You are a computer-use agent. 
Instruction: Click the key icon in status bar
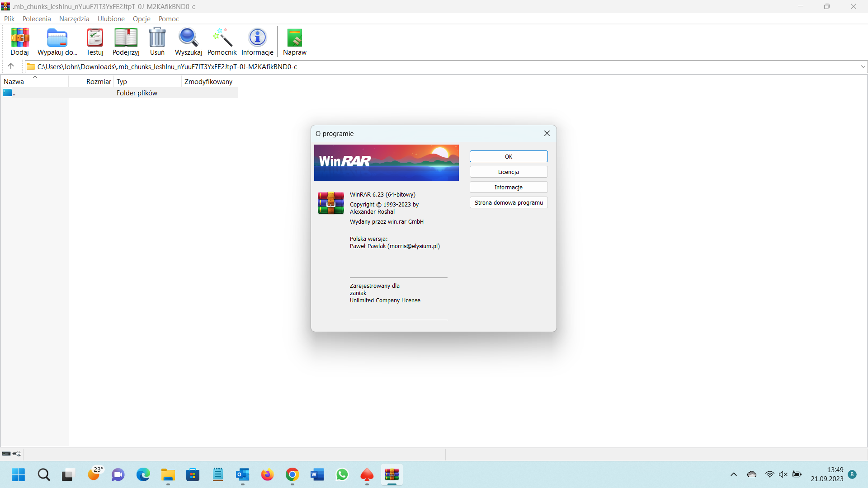coord(17,454)
